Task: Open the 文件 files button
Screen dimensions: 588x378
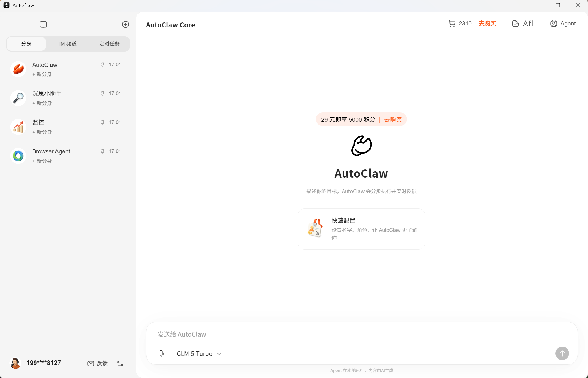Action: (x=523, y=24)
